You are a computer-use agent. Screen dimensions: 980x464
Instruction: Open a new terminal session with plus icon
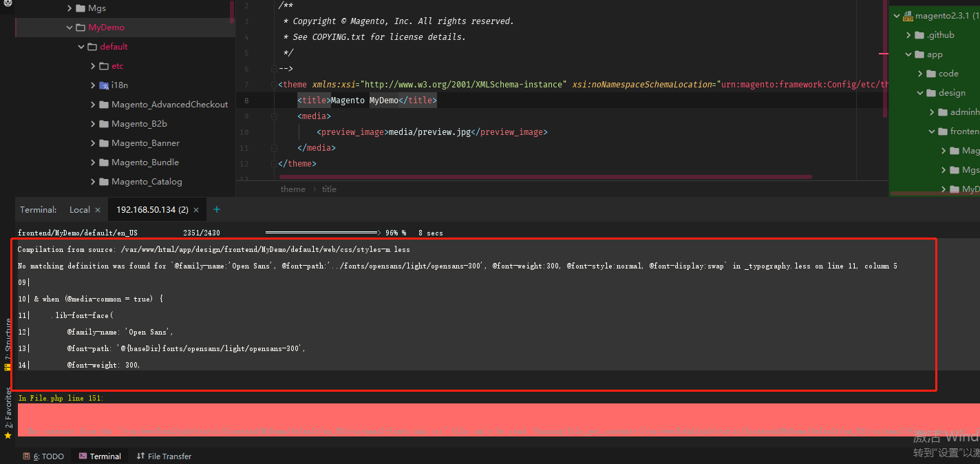tap(217, 209)
